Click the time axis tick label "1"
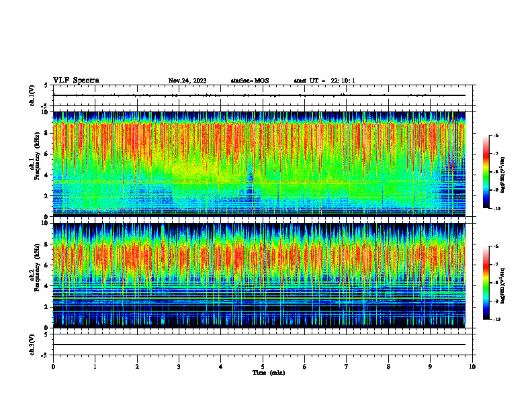Image resolution: width=532 pixels, height=411 pixels. (x=95, y=367)
